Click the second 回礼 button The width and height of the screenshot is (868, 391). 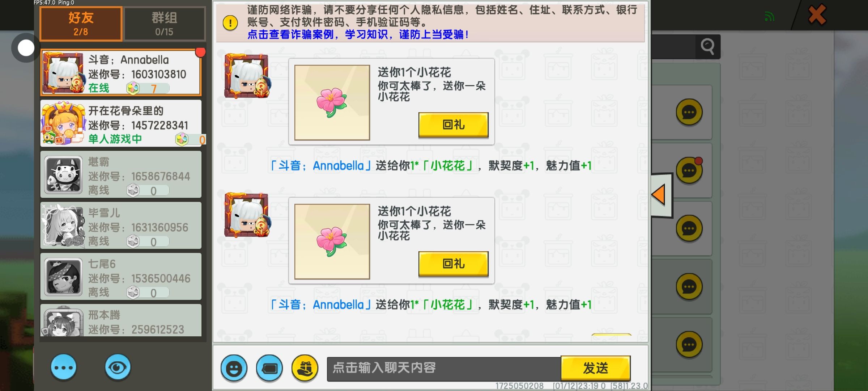[454, 264]
